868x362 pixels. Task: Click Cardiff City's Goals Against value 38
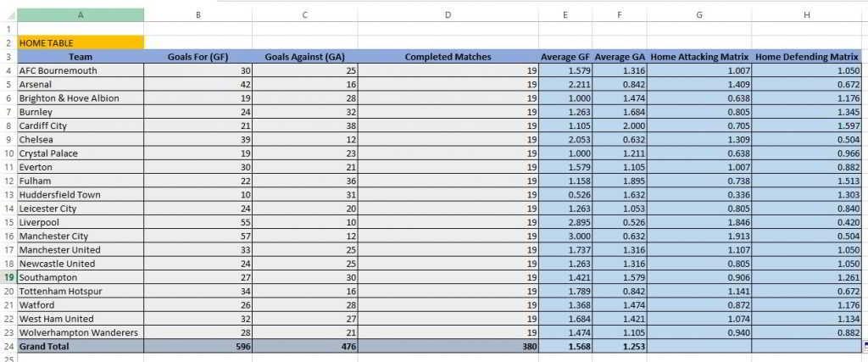pos(304,125)
